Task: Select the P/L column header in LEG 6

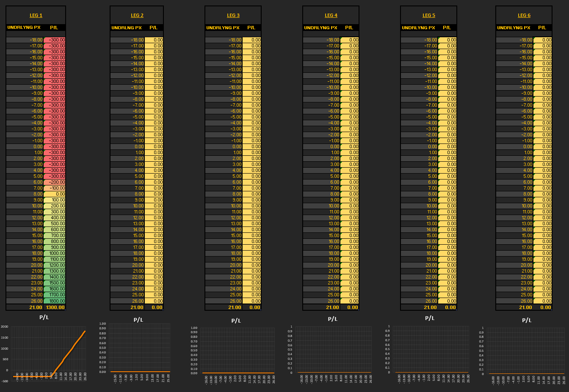Action: coord(542,28)
